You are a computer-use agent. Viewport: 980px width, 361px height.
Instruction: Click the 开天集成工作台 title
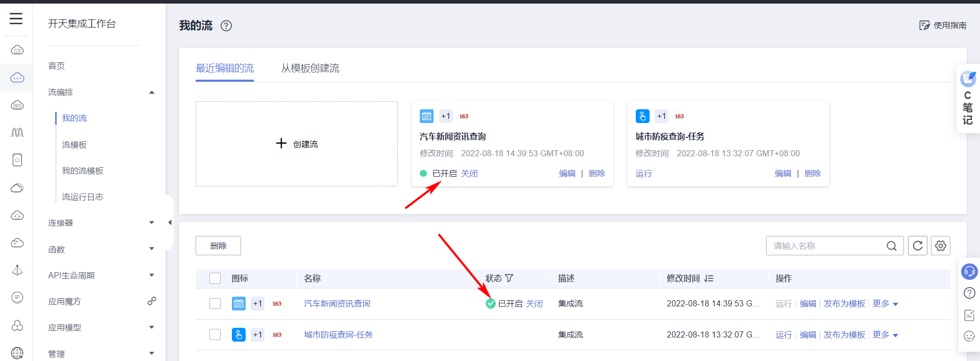(x=82, y=23)
